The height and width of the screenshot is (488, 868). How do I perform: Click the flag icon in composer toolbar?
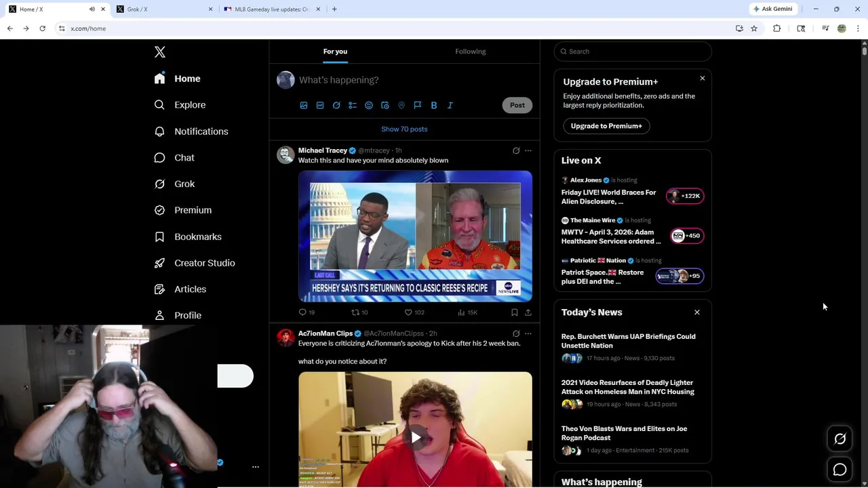[x=418, y=105]
